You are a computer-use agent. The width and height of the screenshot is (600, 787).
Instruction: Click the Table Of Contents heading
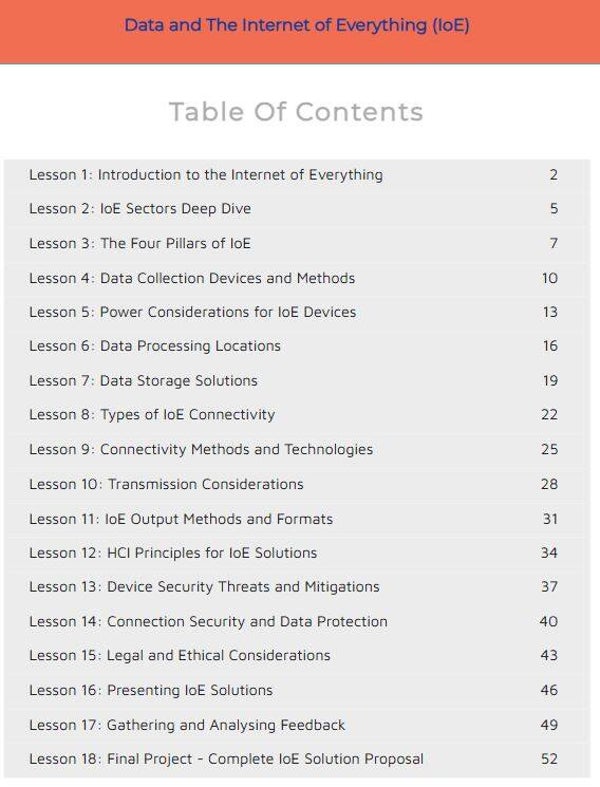tap(296, 112)
